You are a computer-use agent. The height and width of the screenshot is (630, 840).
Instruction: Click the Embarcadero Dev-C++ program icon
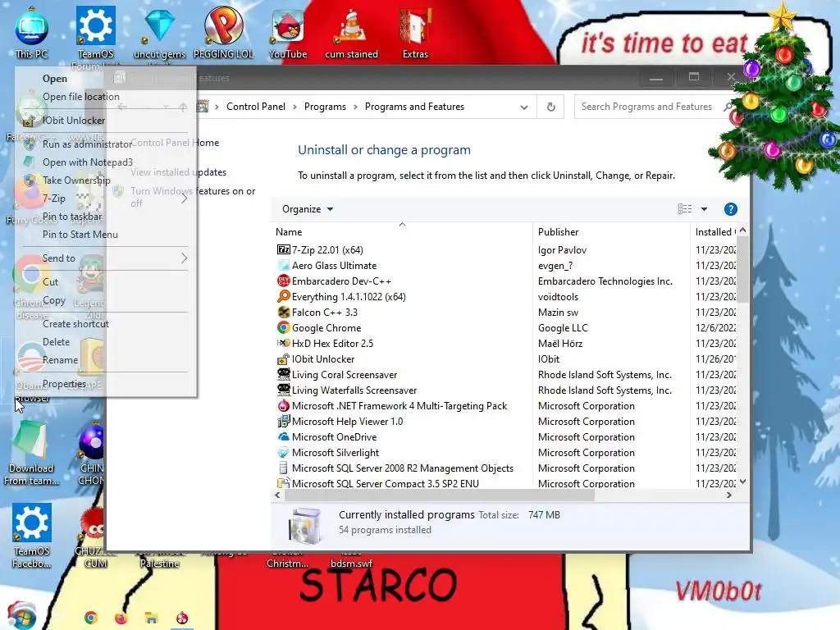coord(283,281)
